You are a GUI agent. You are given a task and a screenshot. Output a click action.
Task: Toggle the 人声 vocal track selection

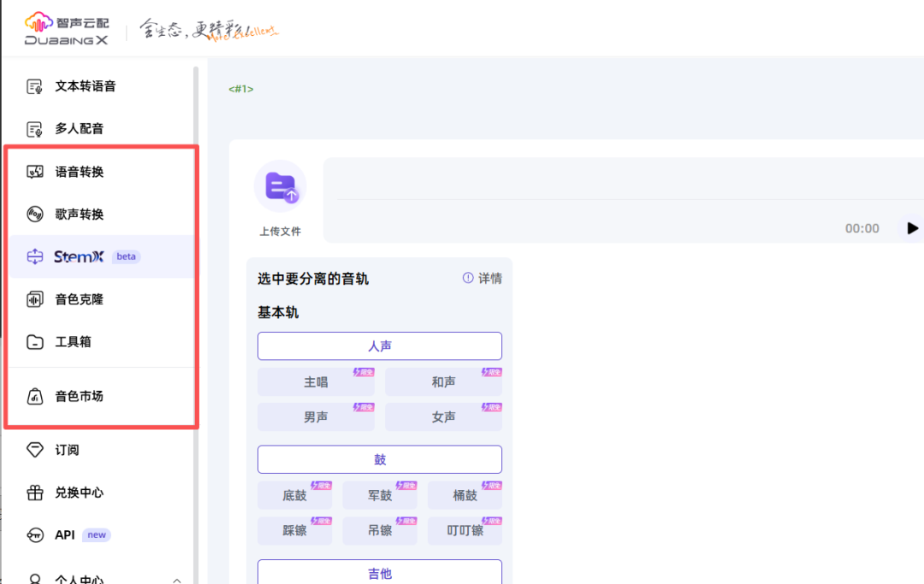379,345
